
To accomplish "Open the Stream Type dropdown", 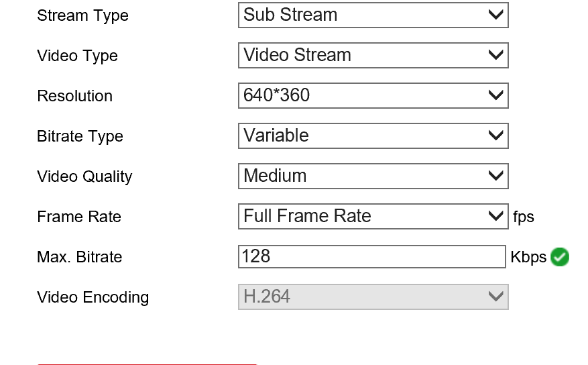I will (x=373, y=15).
